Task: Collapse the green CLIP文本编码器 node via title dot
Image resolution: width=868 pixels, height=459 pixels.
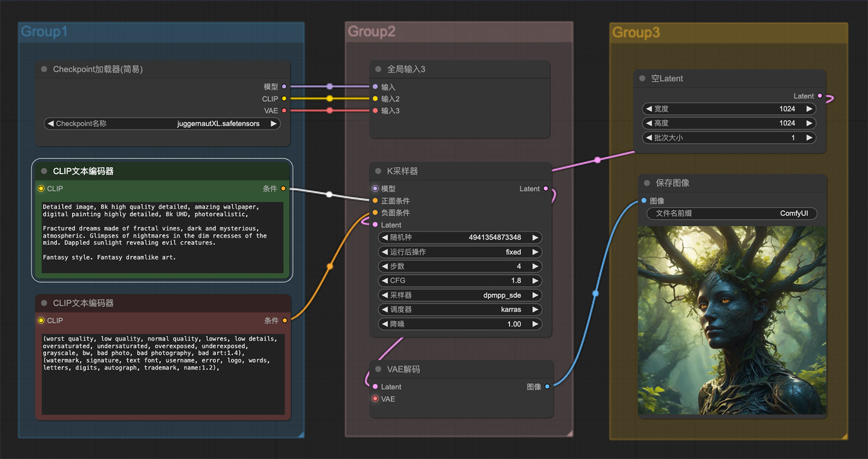Action: pyautogui.click(x=44, y=171)
